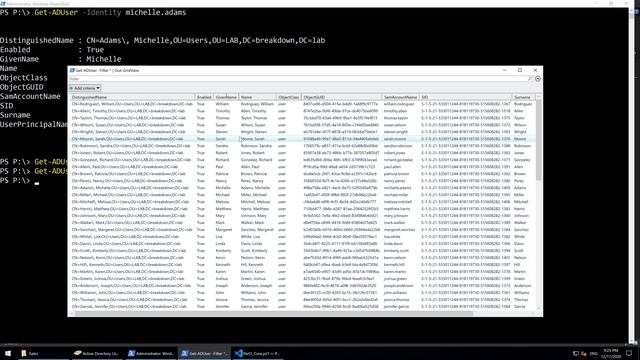Select the Nelson, Kevin row
The width and height of the screenshot is (640, 360).
(302, 258)
